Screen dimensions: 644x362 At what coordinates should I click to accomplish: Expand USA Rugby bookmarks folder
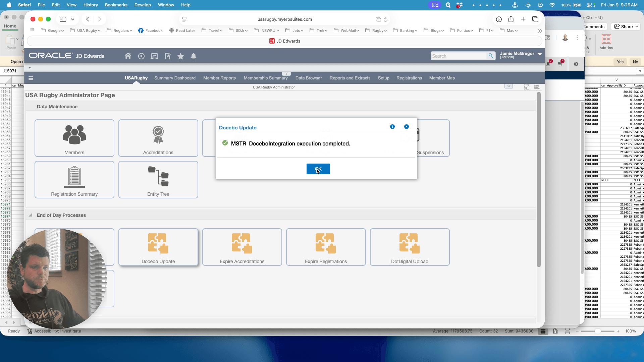pos(85,31)
